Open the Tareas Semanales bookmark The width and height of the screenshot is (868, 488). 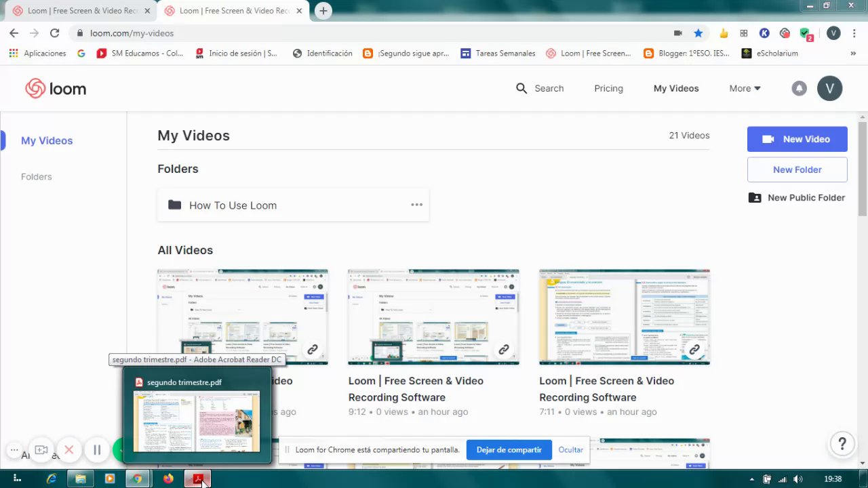[x=498, y=53]
